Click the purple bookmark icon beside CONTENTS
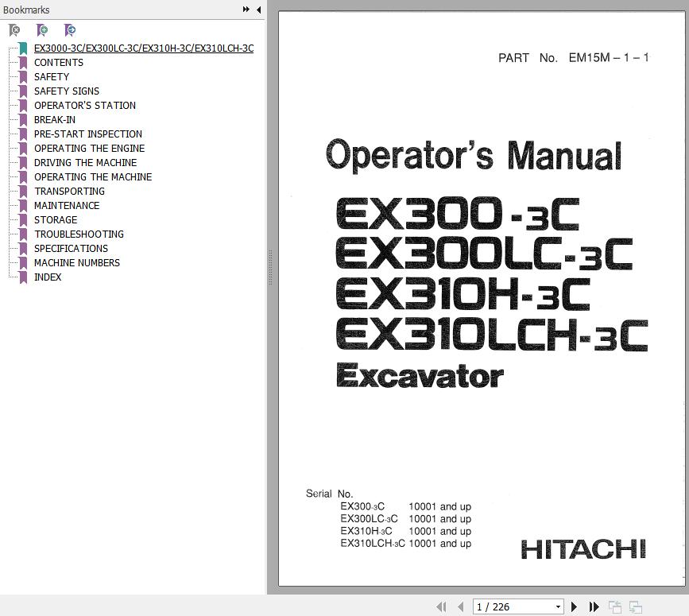This screenshot has height=616, width=689. 23,62
